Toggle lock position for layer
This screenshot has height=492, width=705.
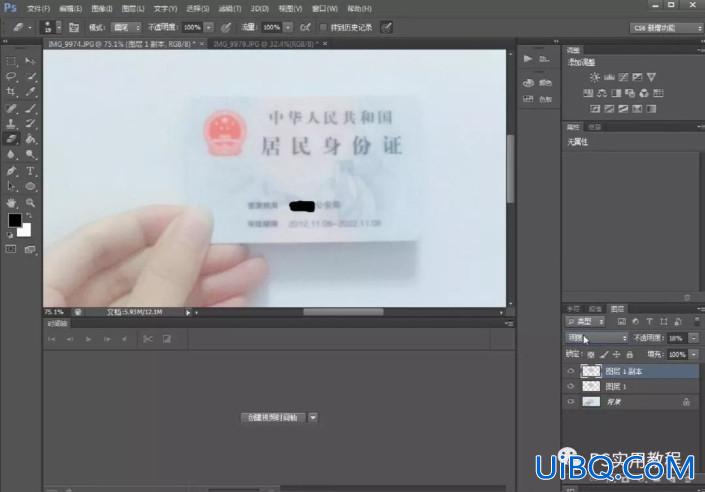(616, 355)
